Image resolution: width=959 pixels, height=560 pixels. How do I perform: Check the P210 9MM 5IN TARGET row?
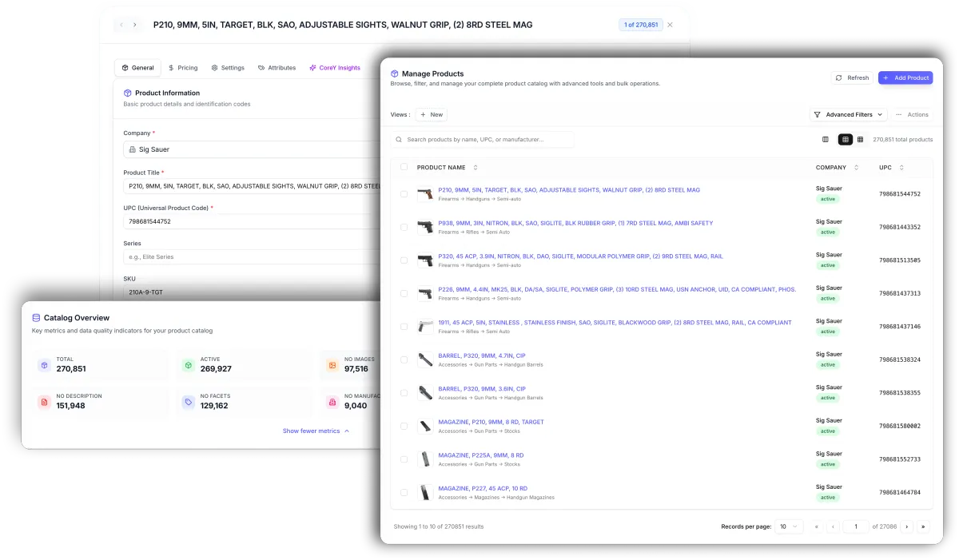point(404,194)
